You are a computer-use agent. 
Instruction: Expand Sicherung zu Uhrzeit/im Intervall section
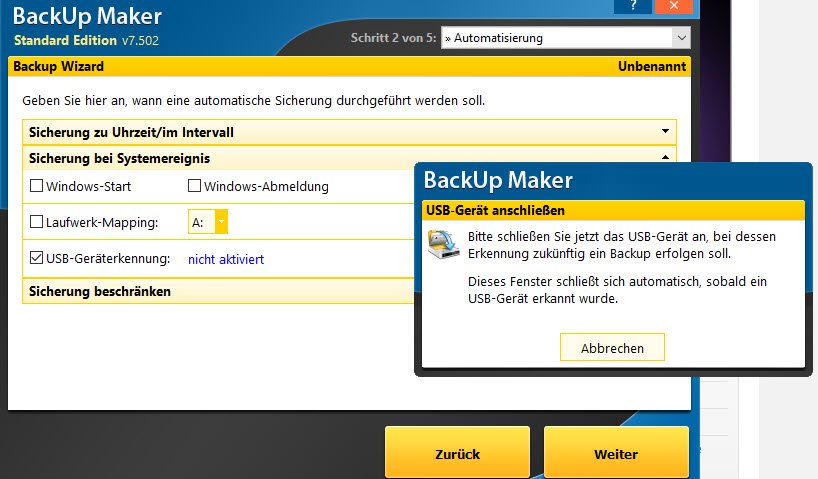tap(350, 132)
